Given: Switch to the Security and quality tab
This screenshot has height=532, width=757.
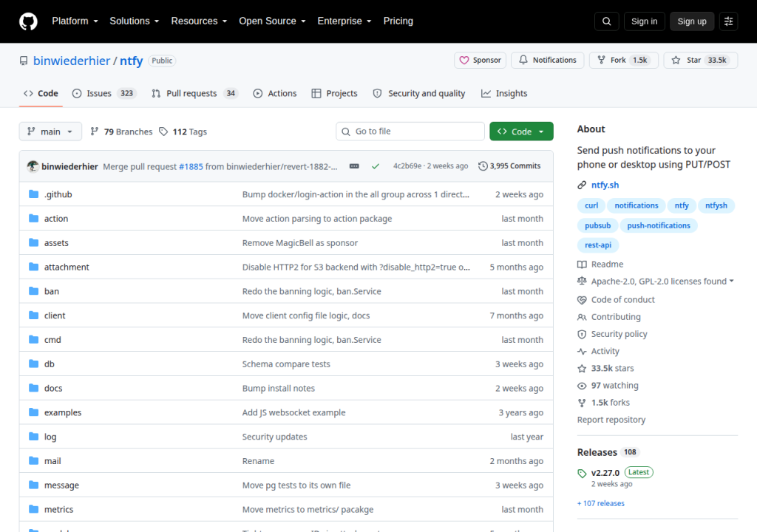Looking at the screenshot, I should click(x=419, y=93).
